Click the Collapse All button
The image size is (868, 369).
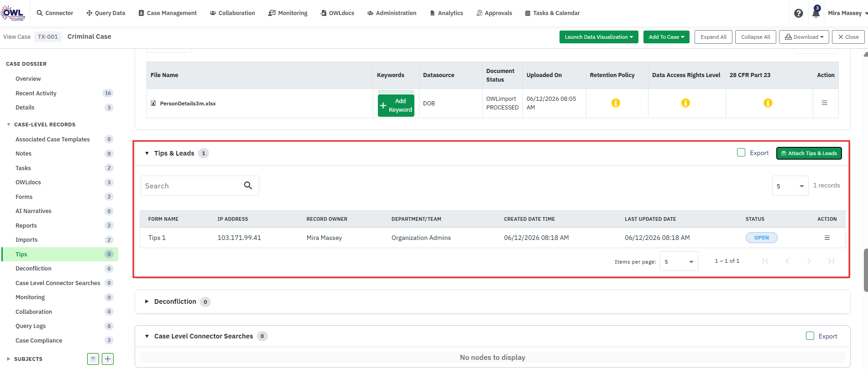pyautogui.click(x=756, y=37)
